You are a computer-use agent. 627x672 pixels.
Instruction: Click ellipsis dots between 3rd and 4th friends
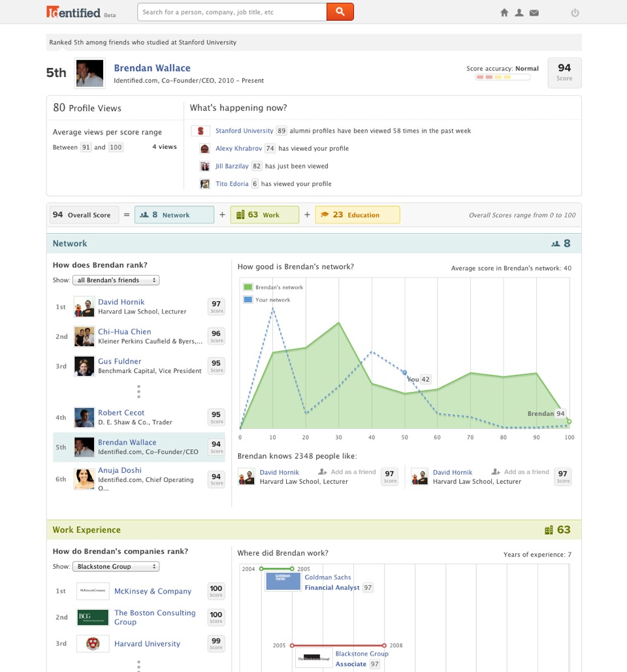tap(138, 391)
